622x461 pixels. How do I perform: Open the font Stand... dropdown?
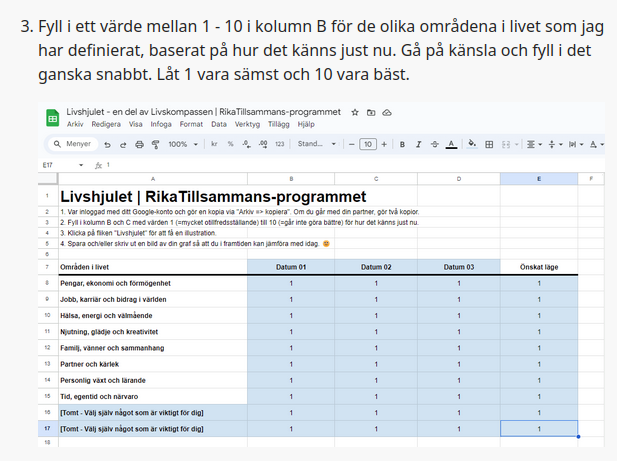coord(317,144)
